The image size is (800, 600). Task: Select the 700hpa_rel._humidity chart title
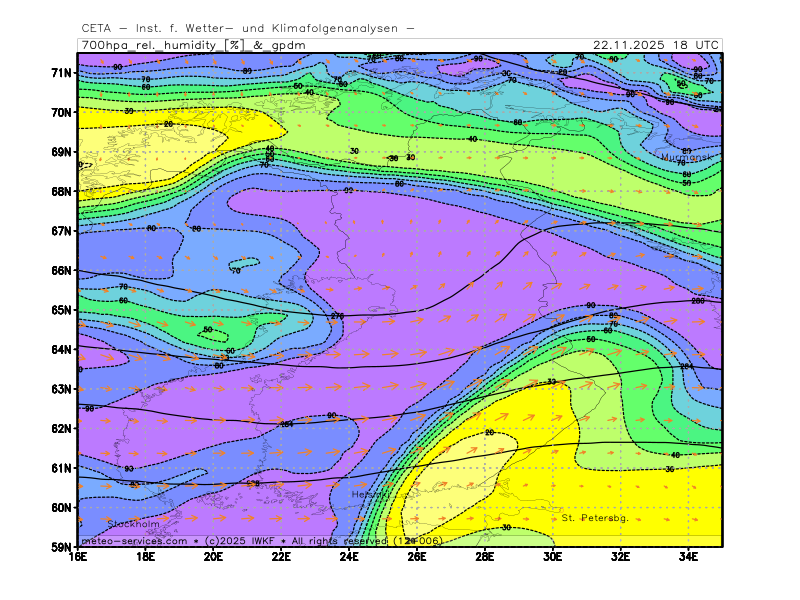click(150, 45)
